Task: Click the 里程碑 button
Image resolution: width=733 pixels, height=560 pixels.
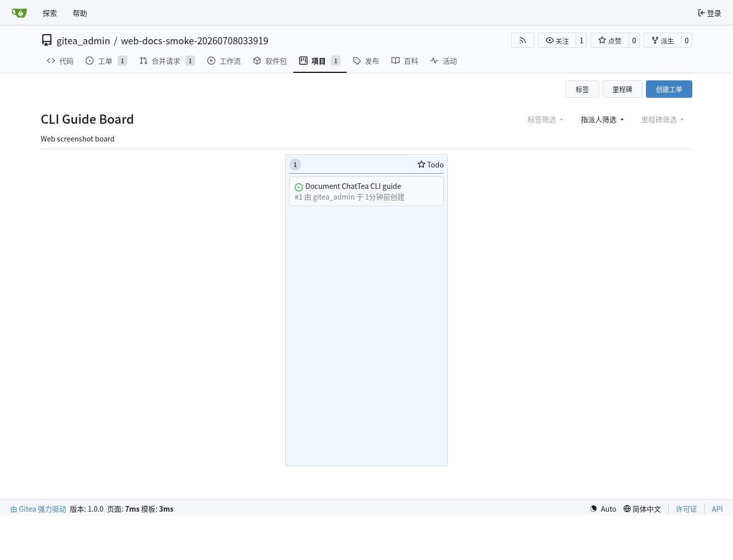Action: [x=623, y=89]
